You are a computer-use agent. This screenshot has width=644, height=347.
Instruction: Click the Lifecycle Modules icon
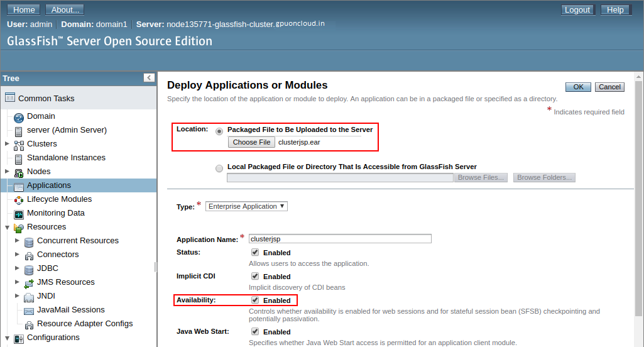click(19, 200)
